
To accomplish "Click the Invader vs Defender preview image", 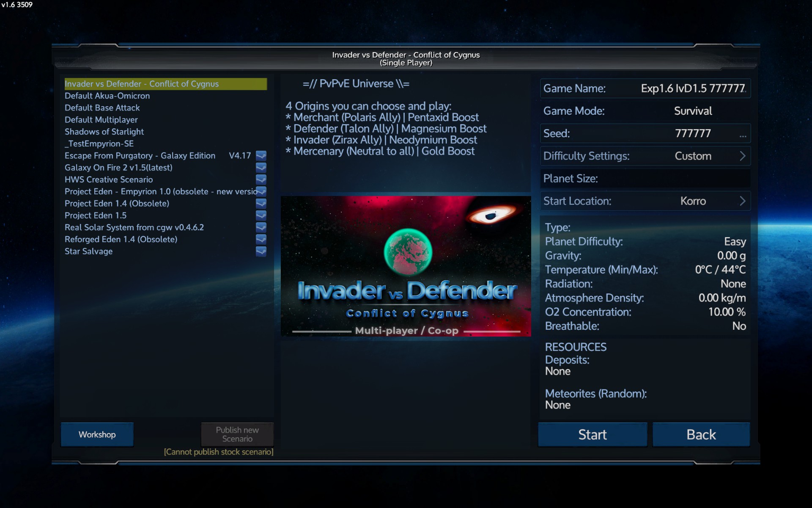I will tap(406, 266).
